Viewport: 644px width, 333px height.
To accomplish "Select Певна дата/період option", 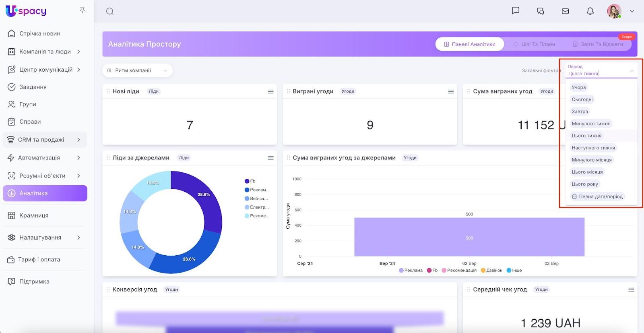I will pyautogui.click(x=597, y=196).
